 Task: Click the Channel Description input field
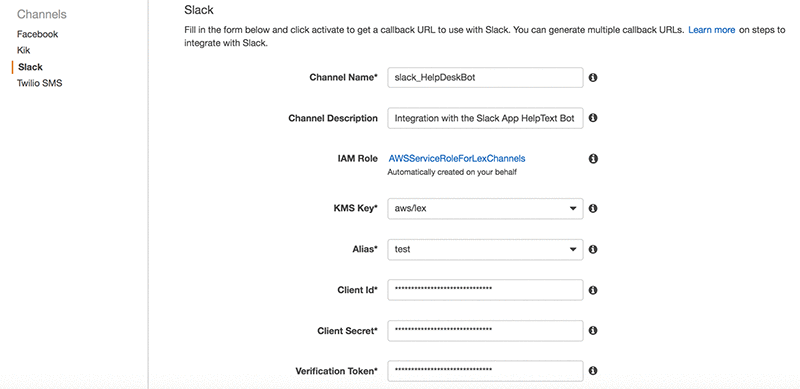point(485,118)
